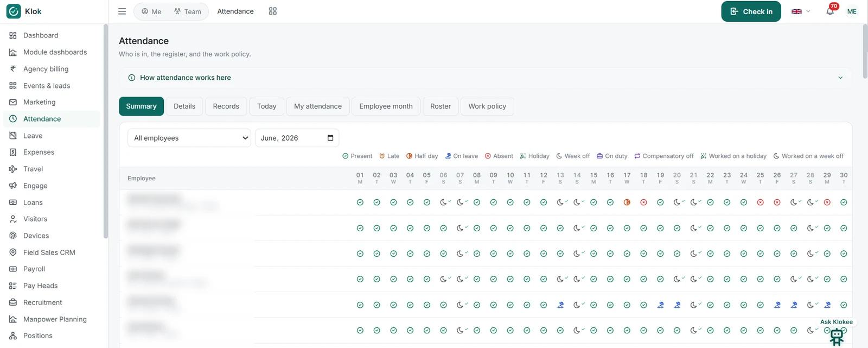Click the page vertical scrollbar
The height and width of the screenshot is (348, 868).
[x=865, y=52]
